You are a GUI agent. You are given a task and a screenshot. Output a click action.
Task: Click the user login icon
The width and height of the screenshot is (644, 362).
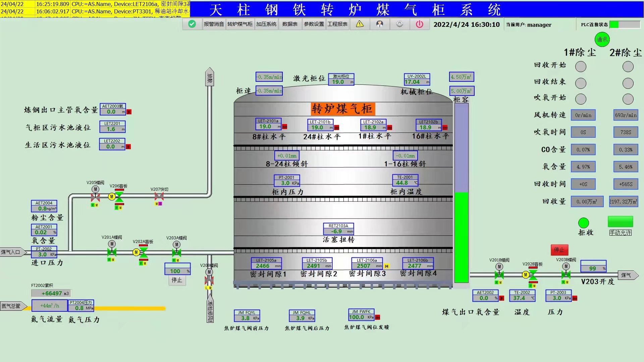[x=379, y=24]
